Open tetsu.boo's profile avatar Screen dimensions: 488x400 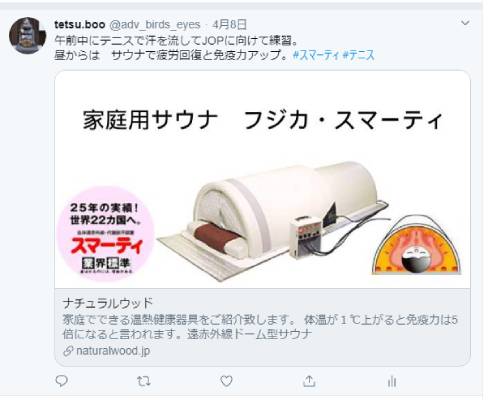coord(27,35)
